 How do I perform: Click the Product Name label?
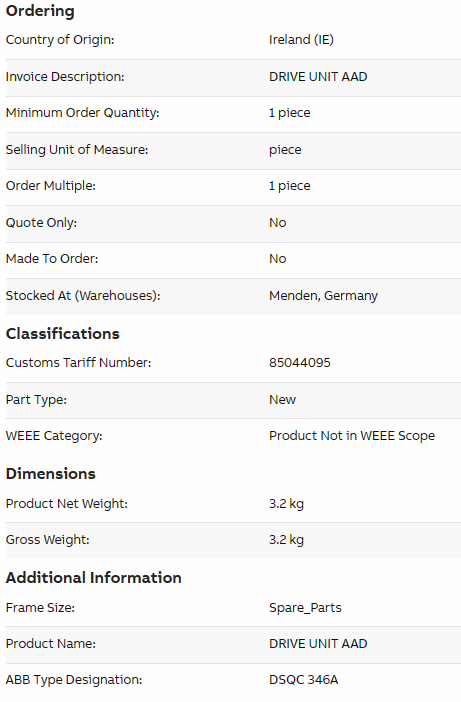(51, 644)
